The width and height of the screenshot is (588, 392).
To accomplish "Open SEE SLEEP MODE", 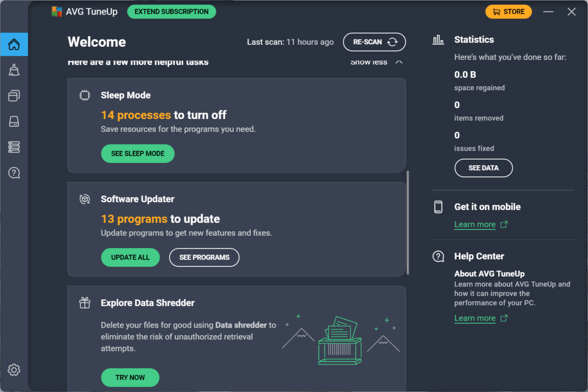I will pyautogui.click(x=138, y=154).
